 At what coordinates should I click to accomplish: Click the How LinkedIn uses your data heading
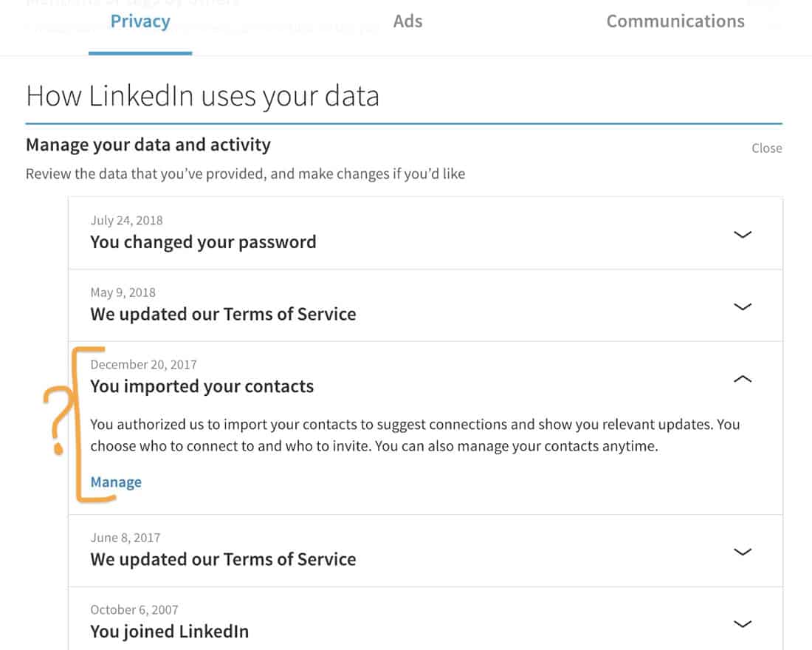202,97
